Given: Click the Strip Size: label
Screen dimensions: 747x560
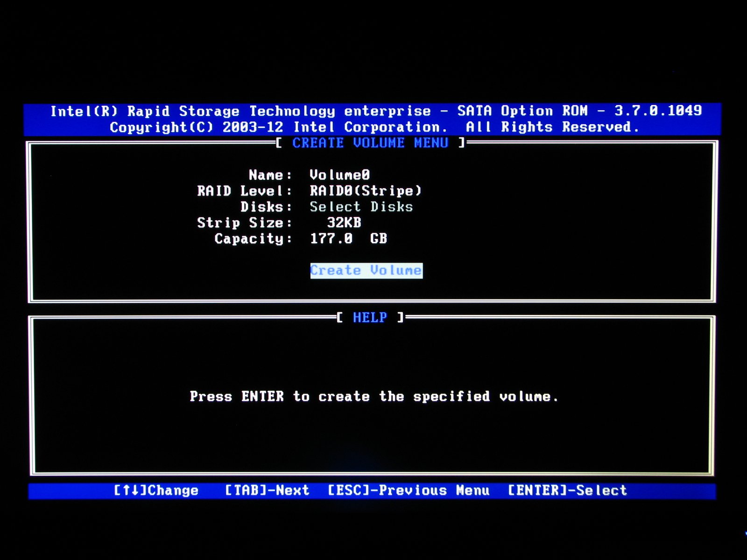Looking at the screenshot, I should coord(245,223).
